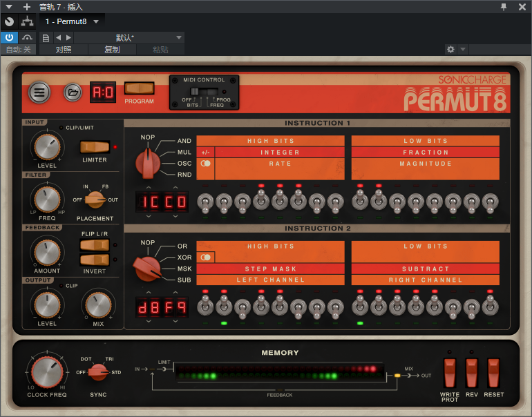Flip the RESET memory switch
The width and height of the screenshot is (532, 417).
pos(494,373)
